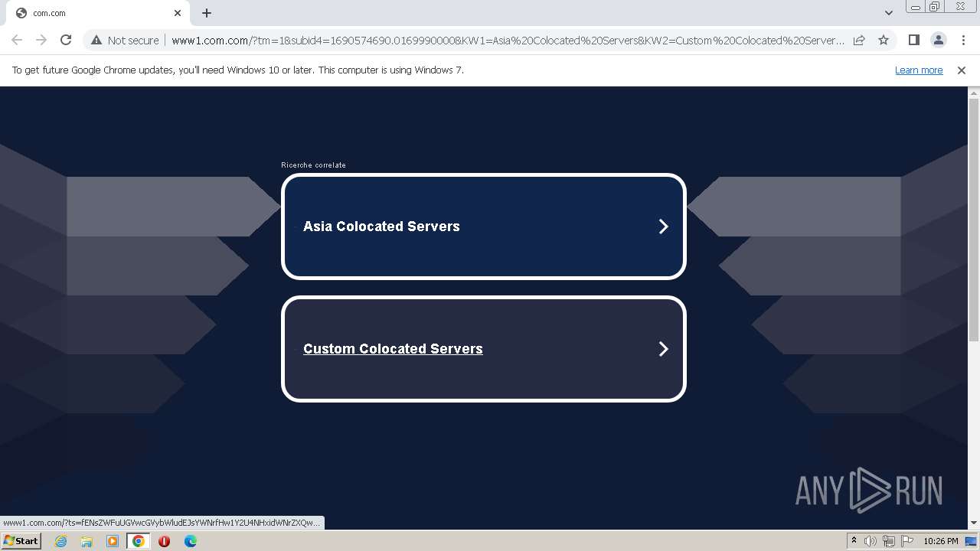This screenshot has width=980, height=551.
Task: Open the volume speaker tray icon
Action: point(871,541)
